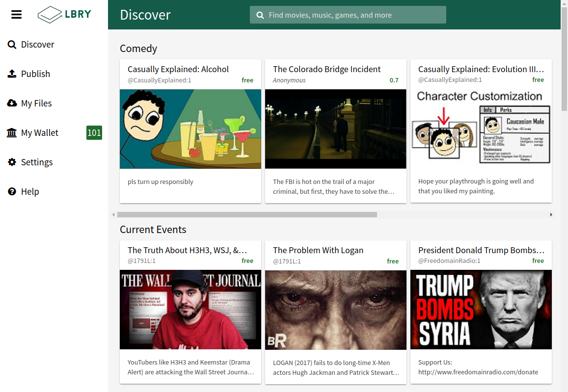Click the freedomainradio.com/donate description text
Viewport: 568px width, 392px height.
tap(478, 372)
